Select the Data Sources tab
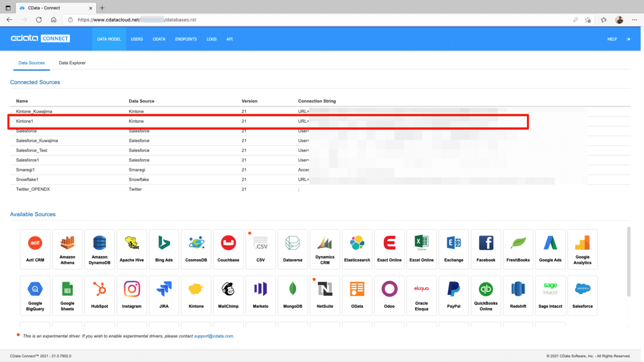This screenshot has height=362, width=644. (32, 63)
